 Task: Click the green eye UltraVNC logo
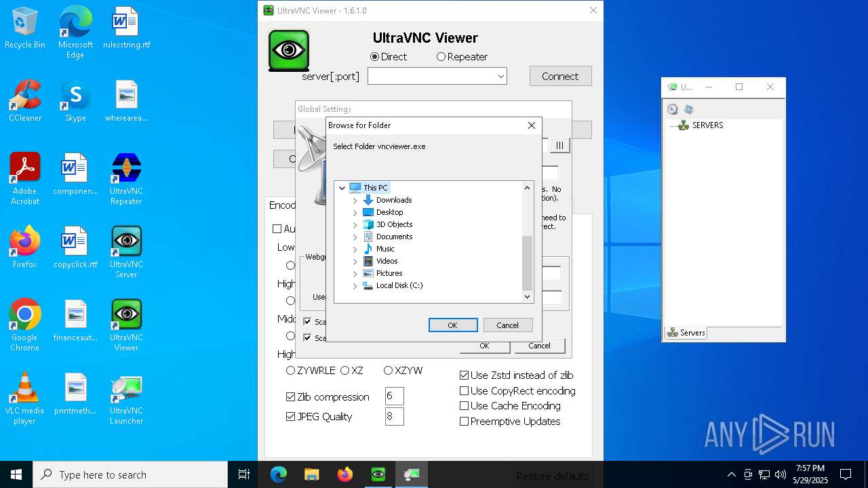[289, 51]
